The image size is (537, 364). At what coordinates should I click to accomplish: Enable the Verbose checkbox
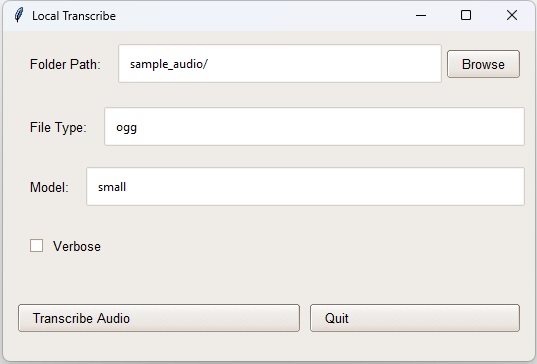tap(36, 246)
